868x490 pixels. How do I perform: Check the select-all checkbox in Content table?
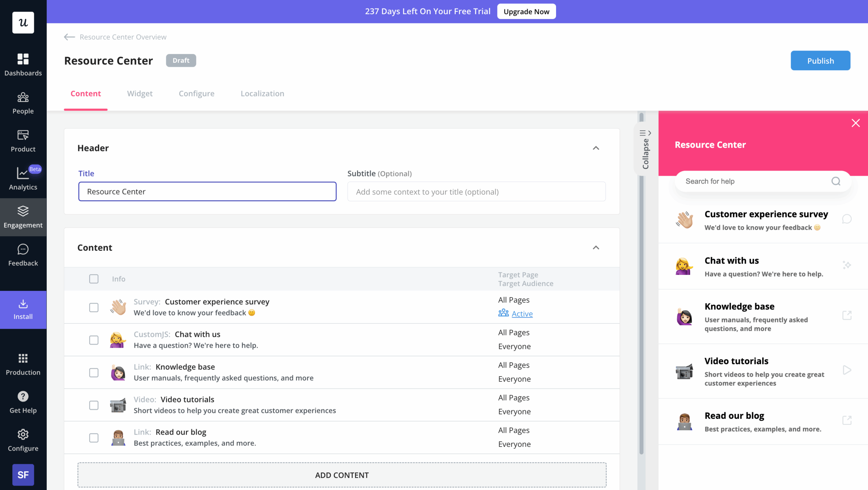click(x=94, y=279)
